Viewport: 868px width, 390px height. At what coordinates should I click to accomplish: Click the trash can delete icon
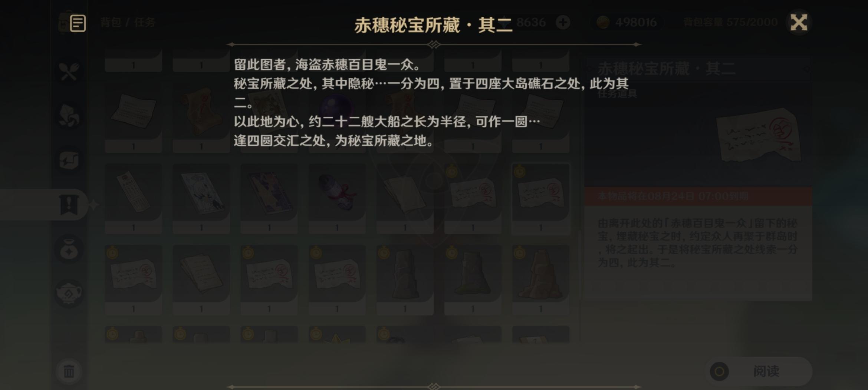(x=69, y=371)
